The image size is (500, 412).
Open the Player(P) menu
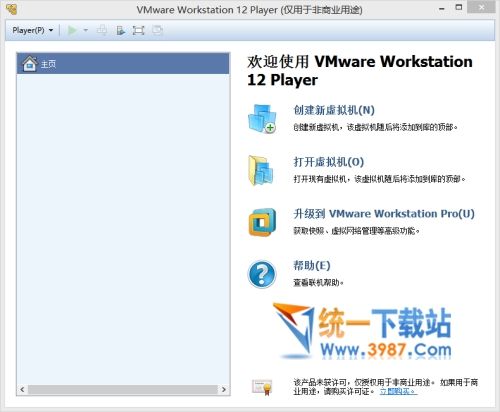(x=32, y=30)
